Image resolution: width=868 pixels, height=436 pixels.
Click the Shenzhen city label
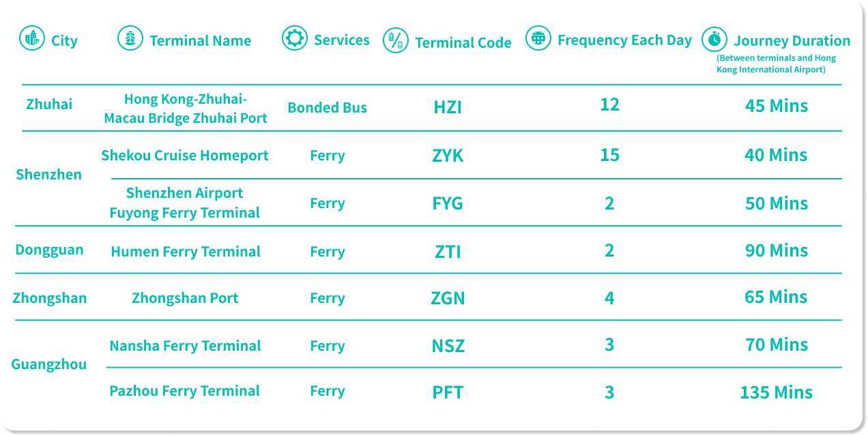[x=48, y=175]
